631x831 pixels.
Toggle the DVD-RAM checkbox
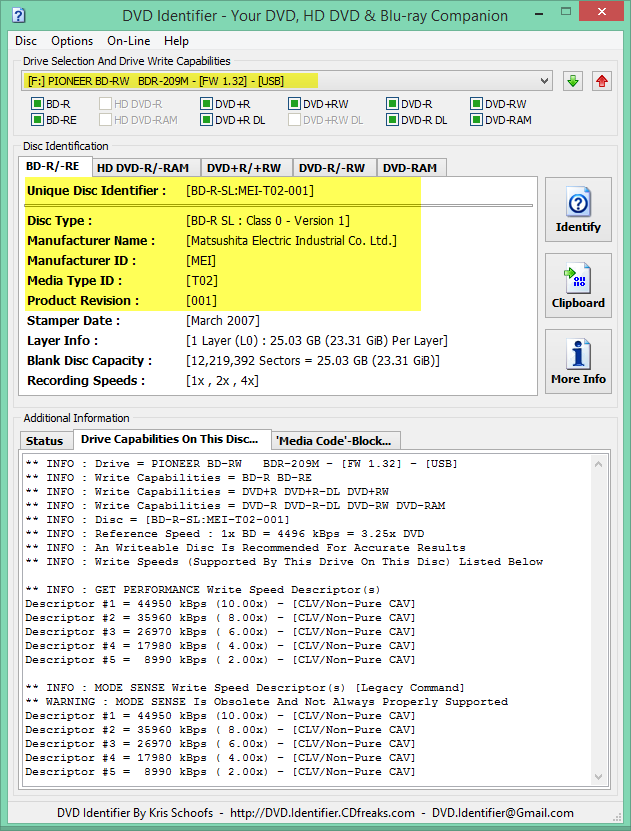pyautogui.click(x=476, y=120)
